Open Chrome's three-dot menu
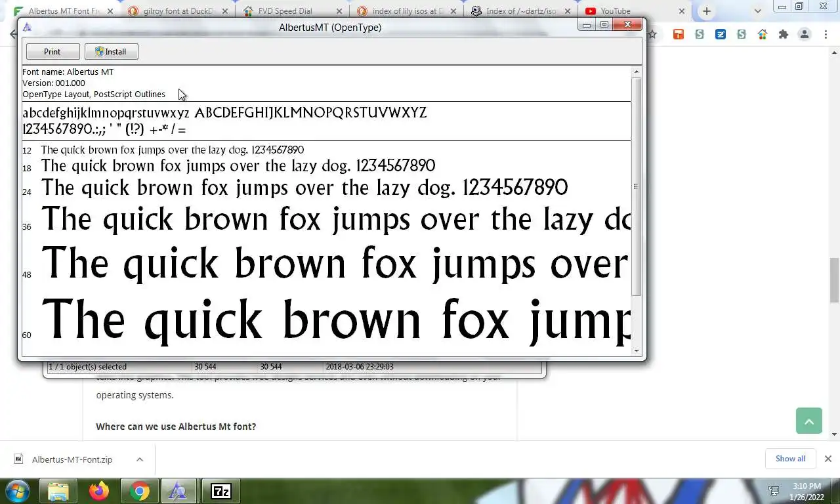The image size is (840, 504). click(x=826, y=34)
